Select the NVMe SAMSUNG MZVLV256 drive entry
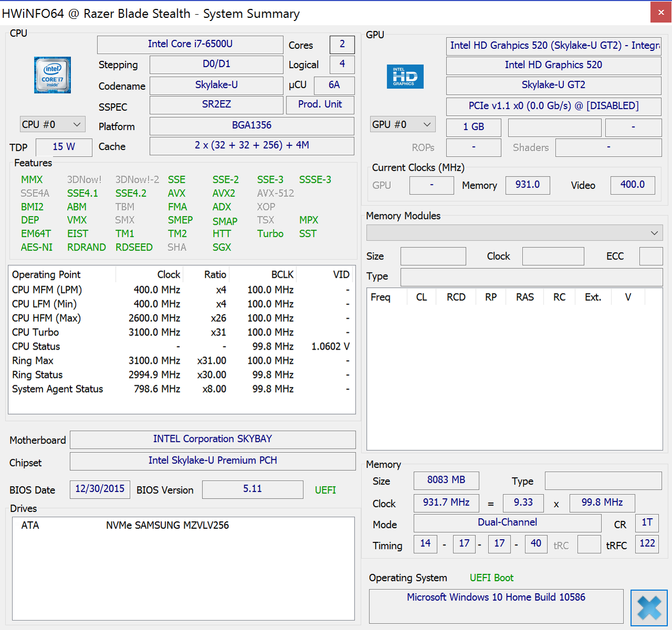672x630 pixels. pos(167,525)
